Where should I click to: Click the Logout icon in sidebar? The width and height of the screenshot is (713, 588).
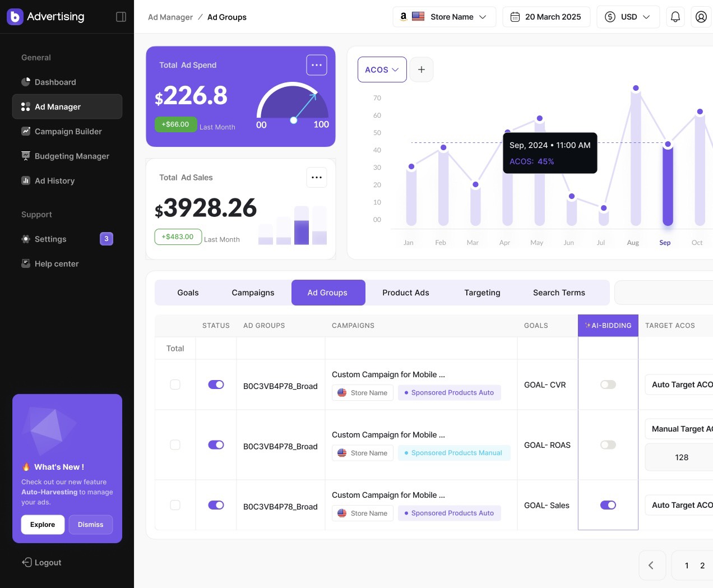coord(26,562)
